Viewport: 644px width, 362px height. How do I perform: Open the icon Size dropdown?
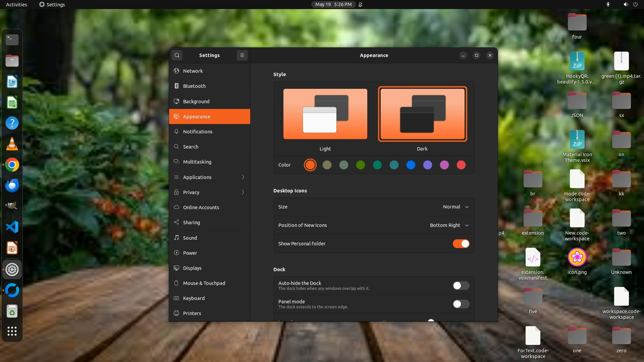coord(455,207)
